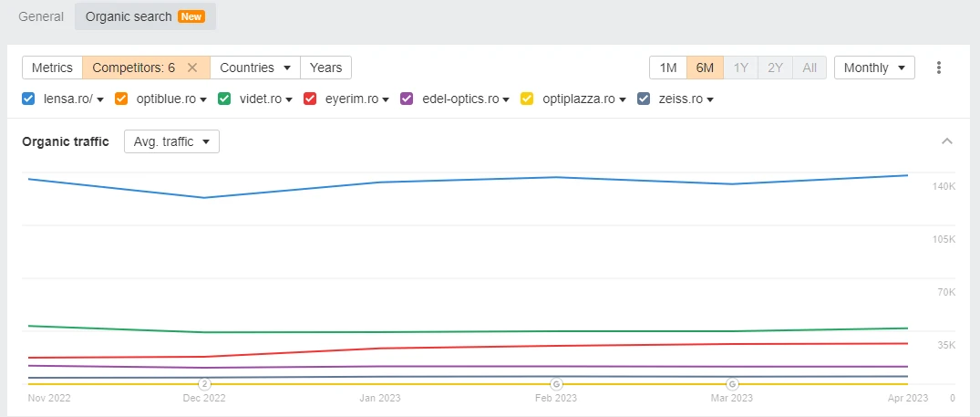Open the lensa.ro/ dropdown arrow
The image size is (980, 417).
(x=100, y=99)
